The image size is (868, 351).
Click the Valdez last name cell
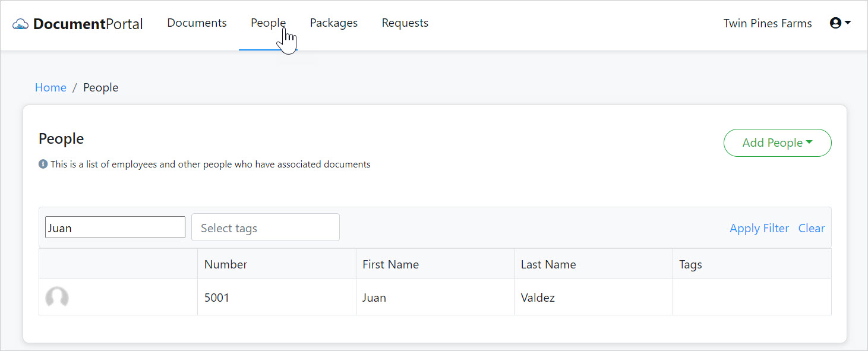click(x=538, y=298)
